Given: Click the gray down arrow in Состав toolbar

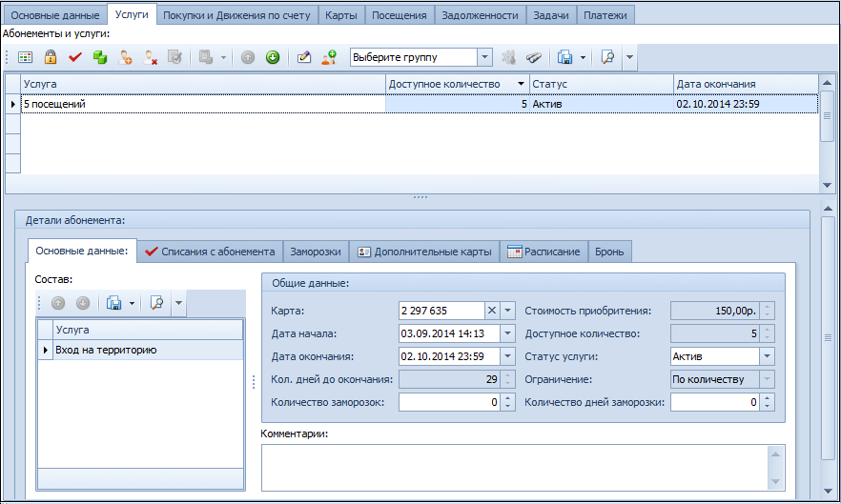Looking at the screenshot, I should [83, 304].
